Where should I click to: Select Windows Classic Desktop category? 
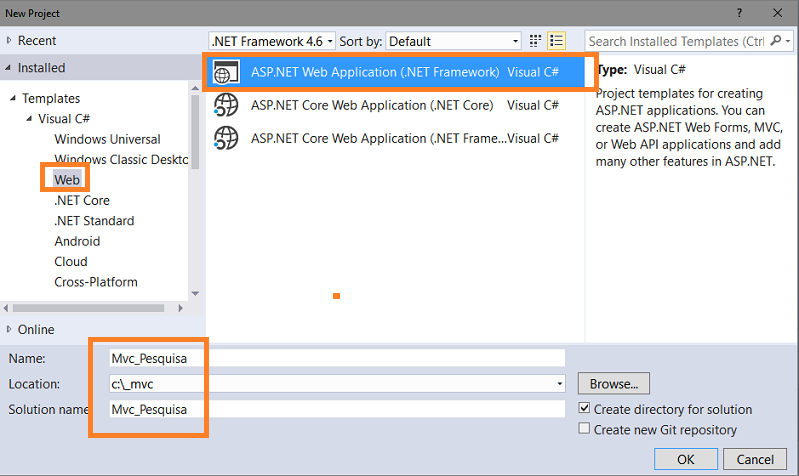click(121, 160)
